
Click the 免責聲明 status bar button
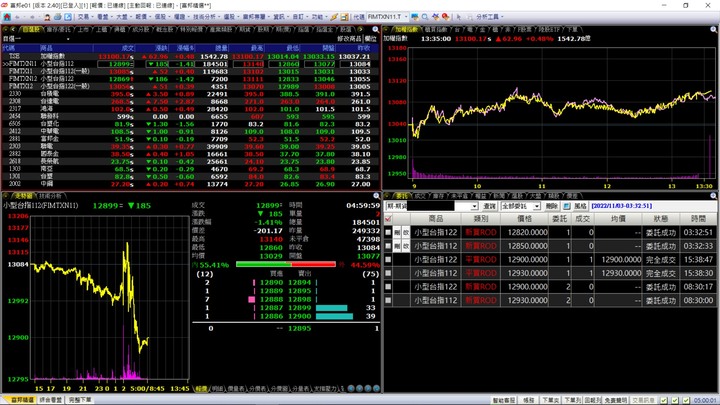615,400
